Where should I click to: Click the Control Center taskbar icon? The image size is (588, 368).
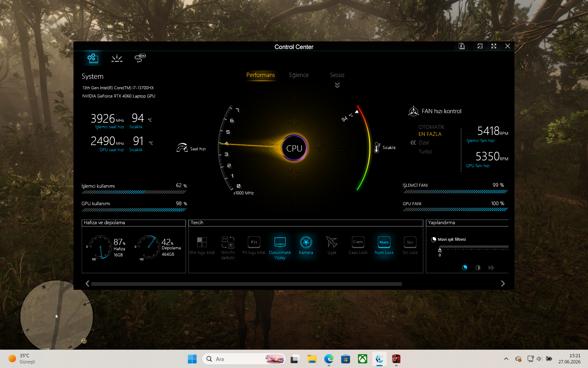pos(379,359)
